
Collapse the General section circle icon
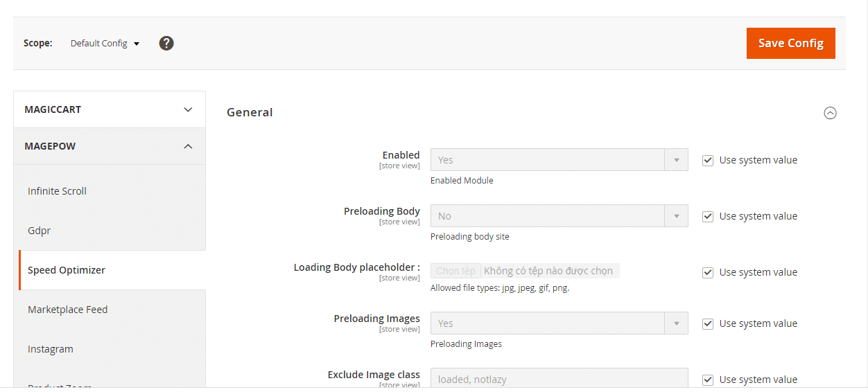(830, 113)
